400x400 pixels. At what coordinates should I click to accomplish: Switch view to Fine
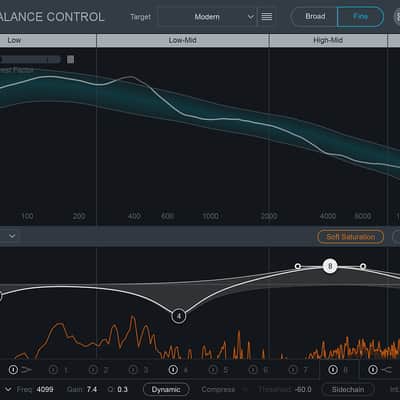tap(360, 16)
